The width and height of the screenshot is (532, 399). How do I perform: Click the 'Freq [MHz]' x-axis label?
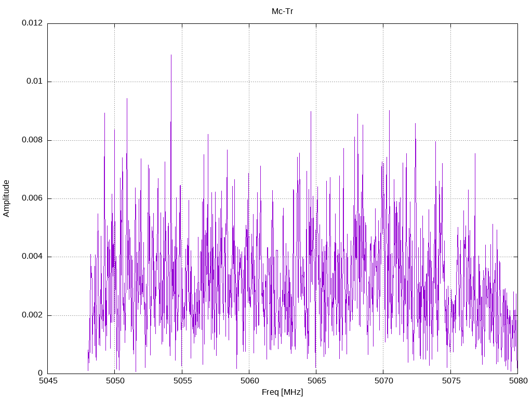(282, 392)
